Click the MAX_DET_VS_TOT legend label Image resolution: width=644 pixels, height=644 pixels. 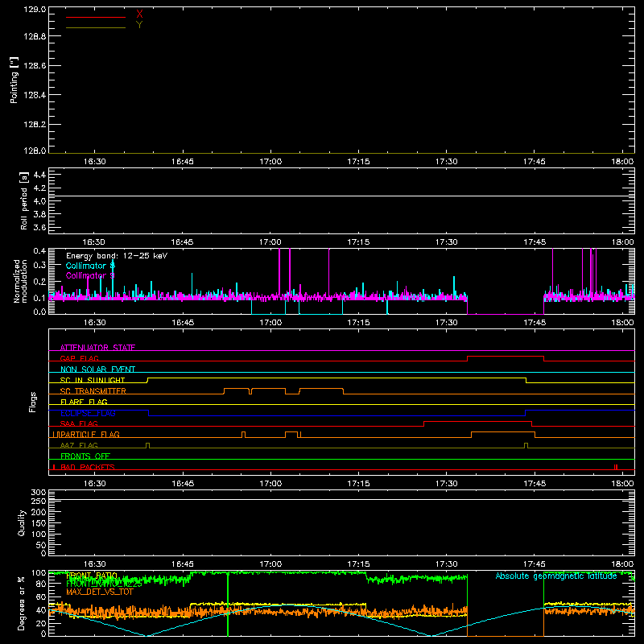point(100,592)
